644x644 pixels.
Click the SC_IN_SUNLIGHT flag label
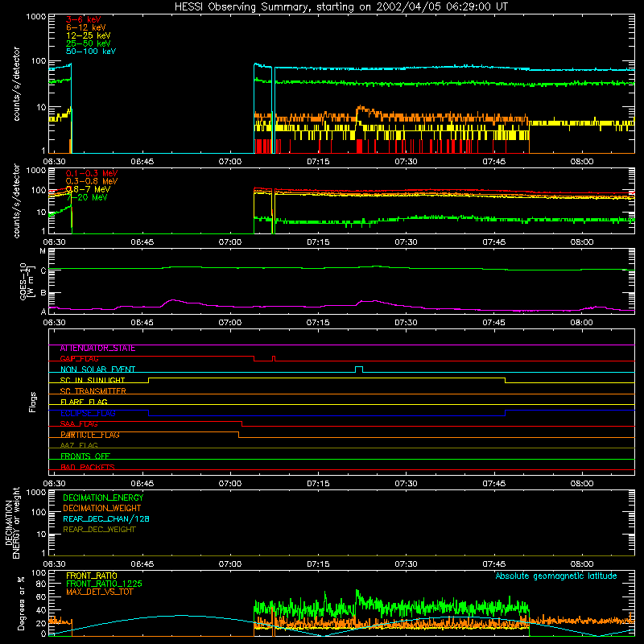[93, 380]
